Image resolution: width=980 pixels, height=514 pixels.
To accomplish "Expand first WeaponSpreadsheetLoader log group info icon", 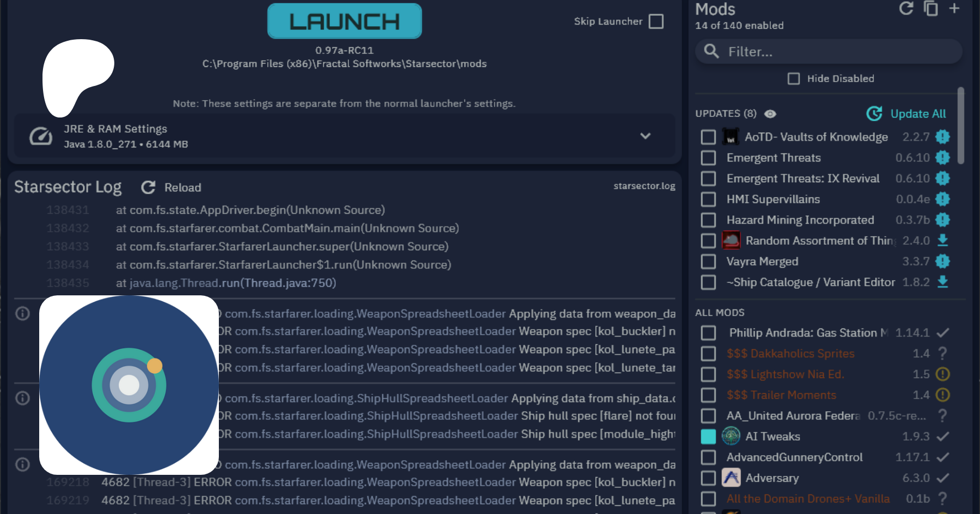I will click(22, 313).
